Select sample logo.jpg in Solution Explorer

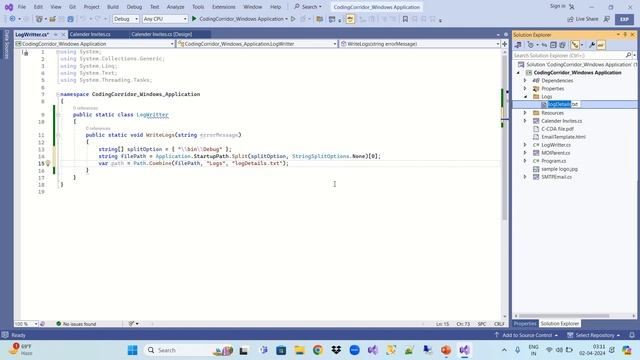(559, 169)
